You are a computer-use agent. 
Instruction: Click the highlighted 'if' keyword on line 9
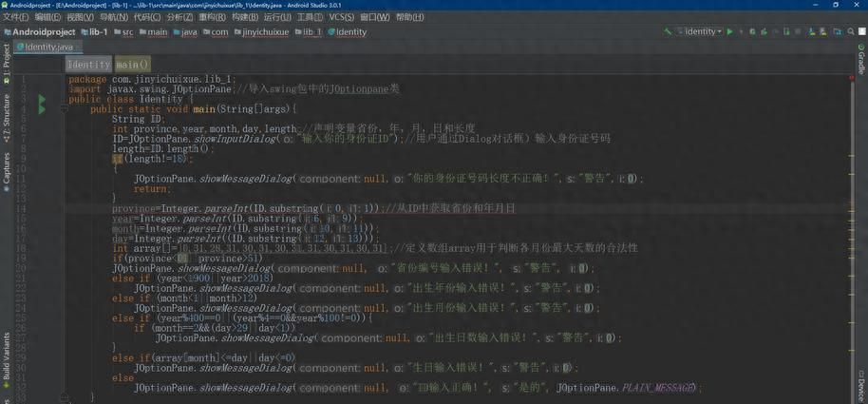point(117,159)
